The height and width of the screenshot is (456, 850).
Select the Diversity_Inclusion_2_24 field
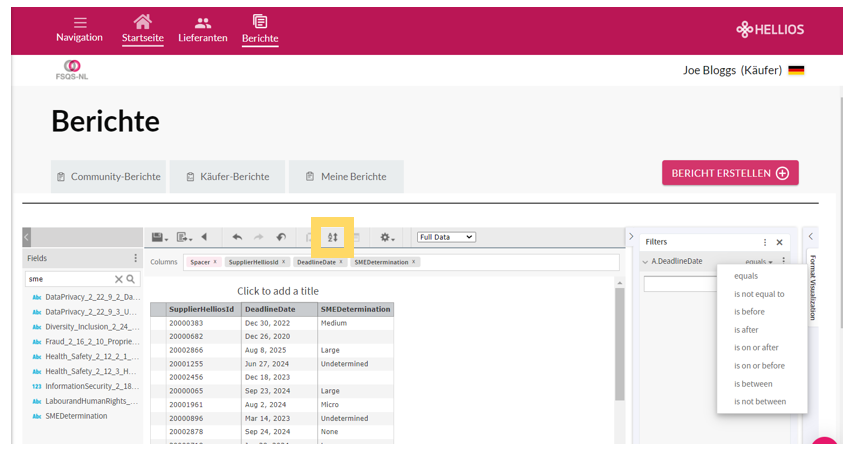pyautogui.click(x=92, y=327)
